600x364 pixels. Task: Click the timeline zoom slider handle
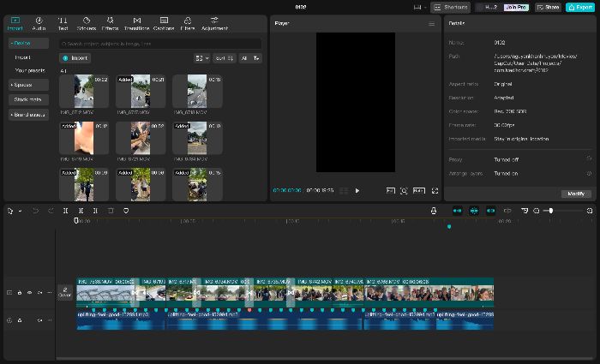pos(550,211)
